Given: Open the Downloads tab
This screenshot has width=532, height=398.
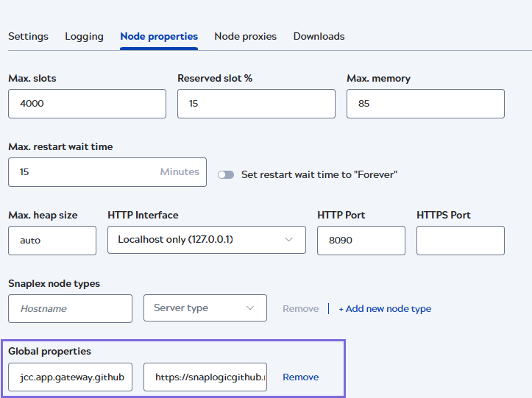Looking at the screenshot, I should pyautogui.click(x=319, y=36).
